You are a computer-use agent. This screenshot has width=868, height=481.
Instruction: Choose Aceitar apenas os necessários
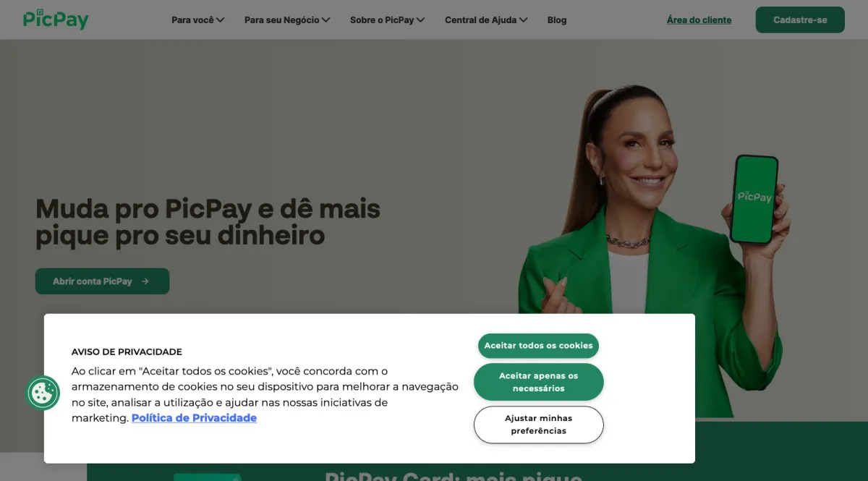click(538, 382)
